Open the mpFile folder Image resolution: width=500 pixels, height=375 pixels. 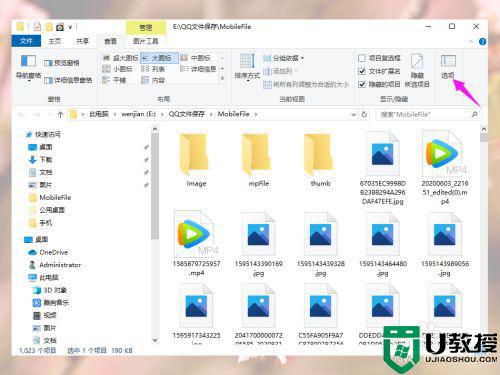click(x=258, y=161)
